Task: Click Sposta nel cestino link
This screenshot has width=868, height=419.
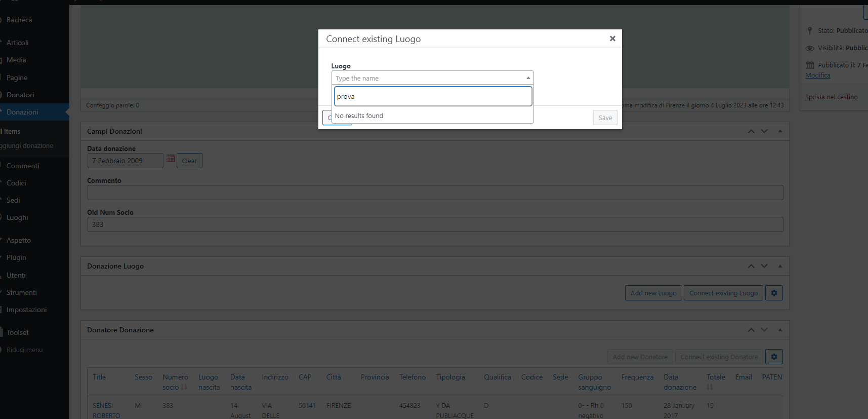Action: click(x=831, y=97)
